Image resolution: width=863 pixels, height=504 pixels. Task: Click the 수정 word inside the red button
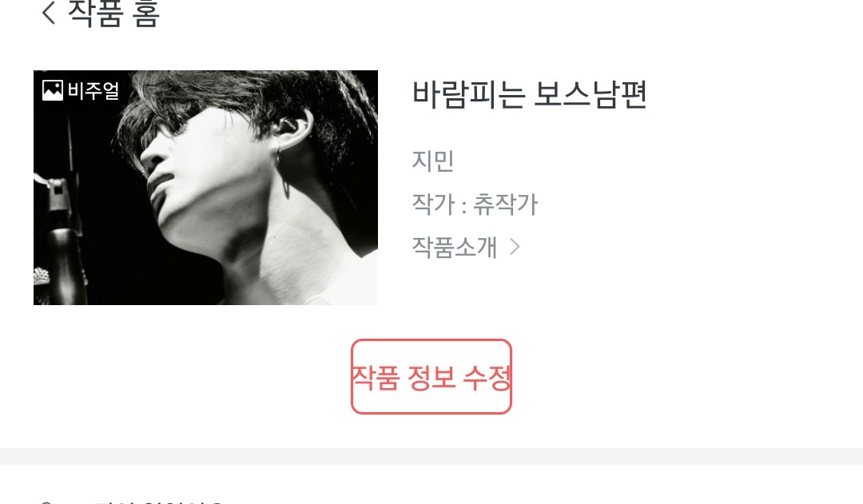click(487, 378)
